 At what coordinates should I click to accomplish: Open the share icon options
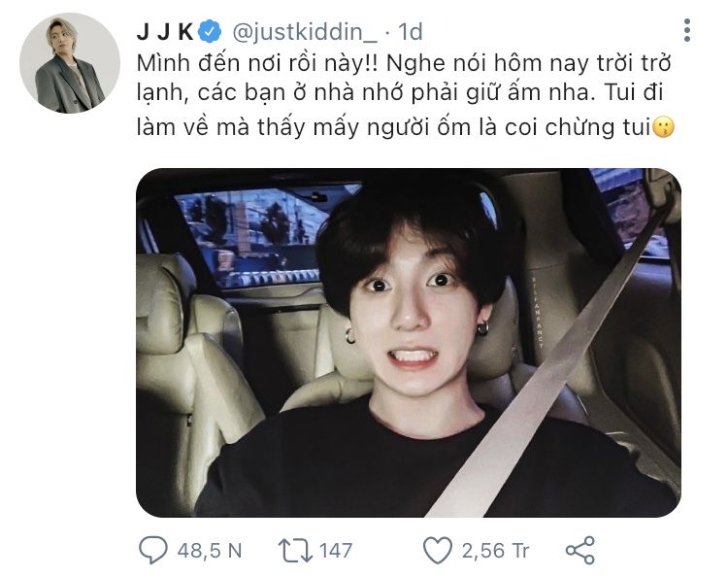pyautogui.click(x=580, y=551)
